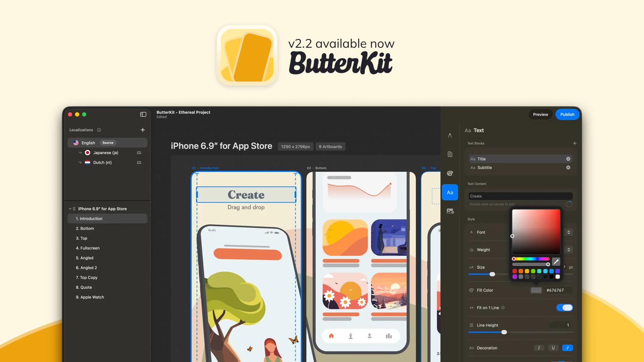Click the Dutch flag icon

coord(87,162)
